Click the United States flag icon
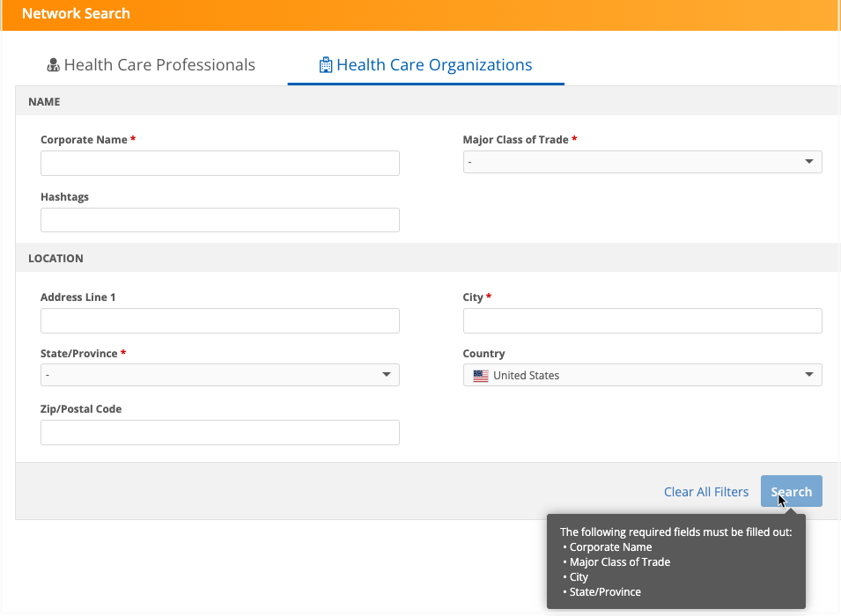 coord(480,376)
